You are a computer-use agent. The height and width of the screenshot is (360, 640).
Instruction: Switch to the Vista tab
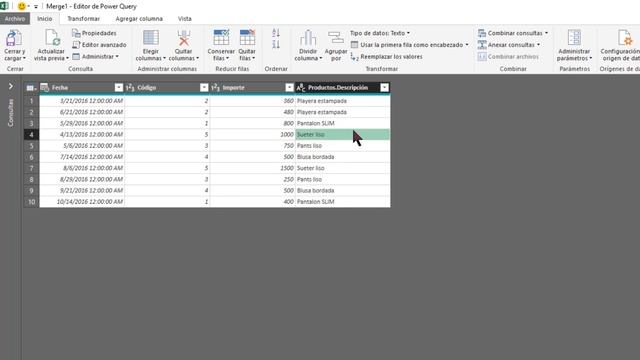click(x=184, y=19)
